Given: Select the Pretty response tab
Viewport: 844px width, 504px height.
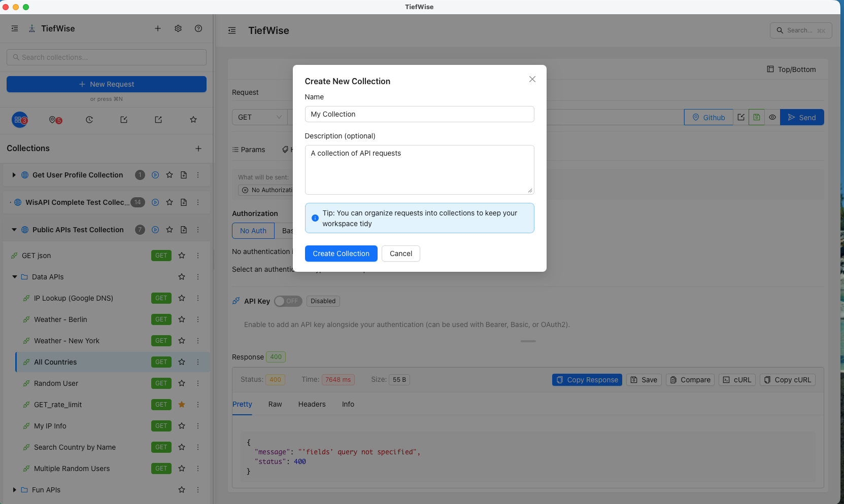Looking at the screenshot, I should [x=242, y=404].
